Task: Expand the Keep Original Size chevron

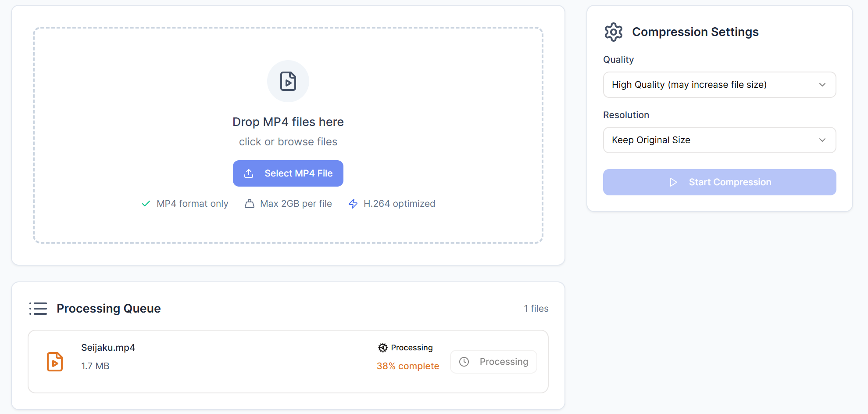Action: point(822,140)
